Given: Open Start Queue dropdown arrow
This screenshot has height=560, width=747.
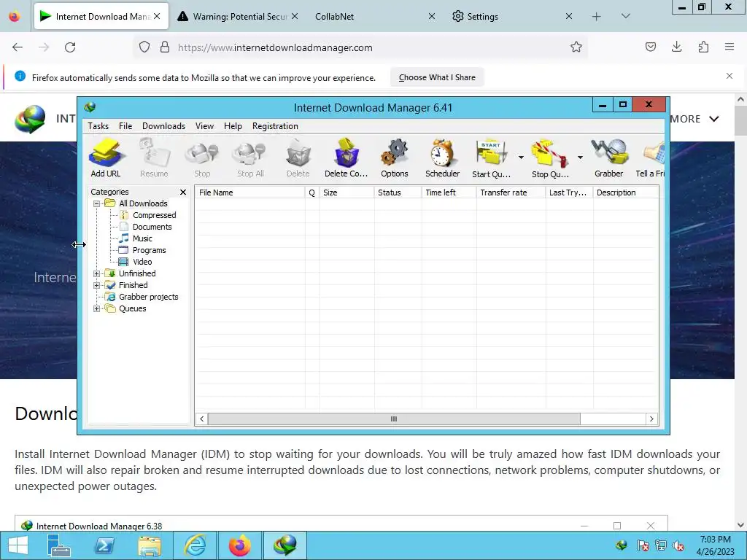Looking at the screenshot, I should tap(521, 157).
